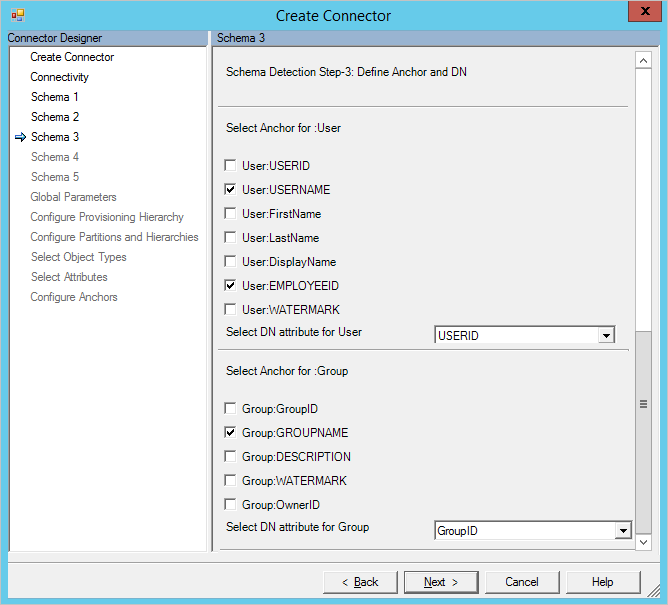Click the Next button
The width and height of the screenshot is (668, 605).
point(441,582)
